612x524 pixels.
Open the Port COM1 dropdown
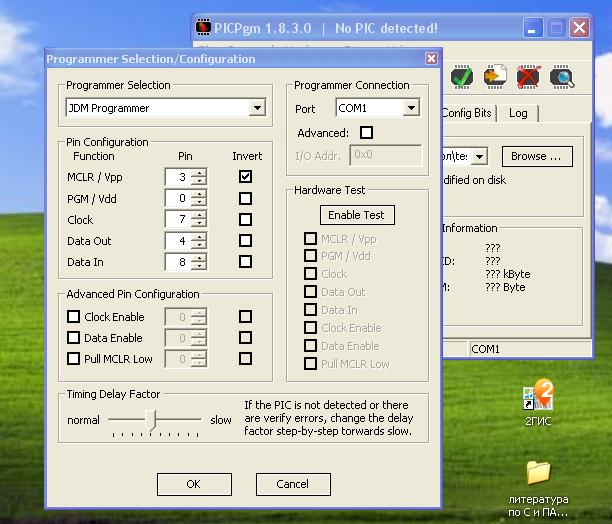(411, 107)
